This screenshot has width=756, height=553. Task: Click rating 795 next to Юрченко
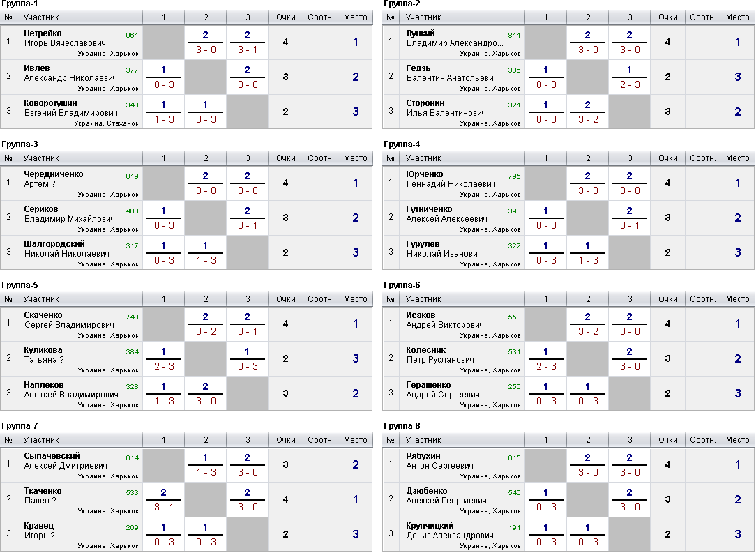(x=514, y=176)
